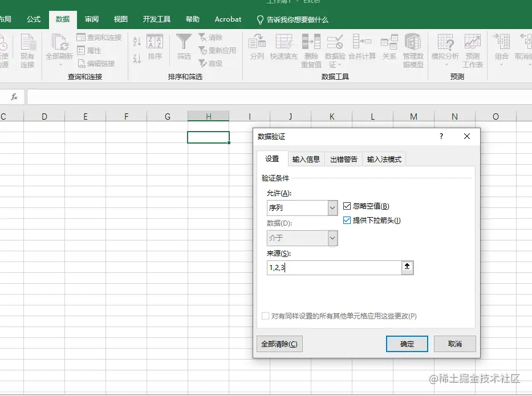Viewport: 532px width, 396px height.
Task: Click Flash Fill (快速填充) icon
Action: click(283, 47)
